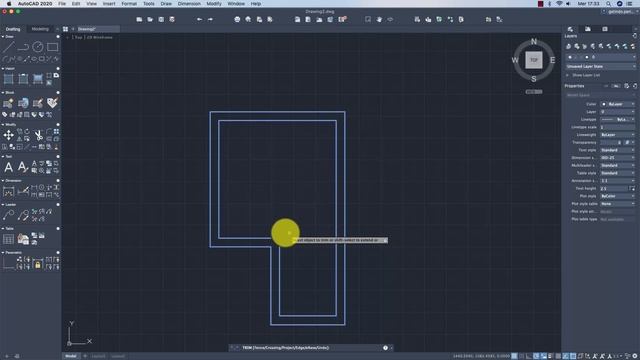The height and width of the screenshot is (360, 640).
Task: Open the Dimension menu
Action: pos(189,4)
